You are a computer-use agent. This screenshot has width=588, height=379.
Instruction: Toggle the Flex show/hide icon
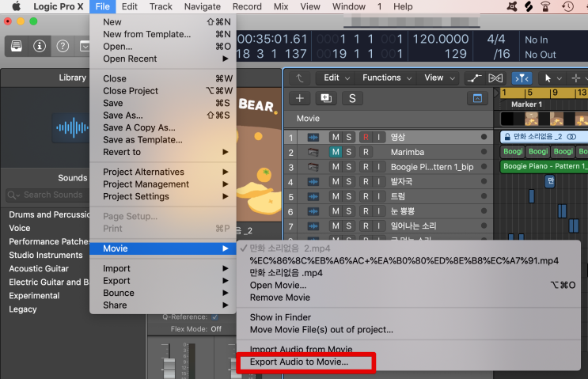click(x=495, y=78)
